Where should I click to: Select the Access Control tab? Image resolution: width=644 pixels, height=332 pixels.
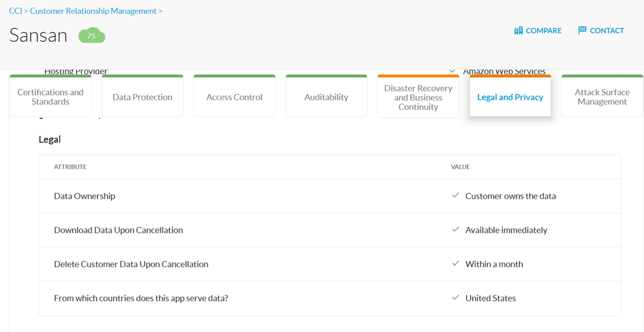pyautogui.click(x=234, y=97)
